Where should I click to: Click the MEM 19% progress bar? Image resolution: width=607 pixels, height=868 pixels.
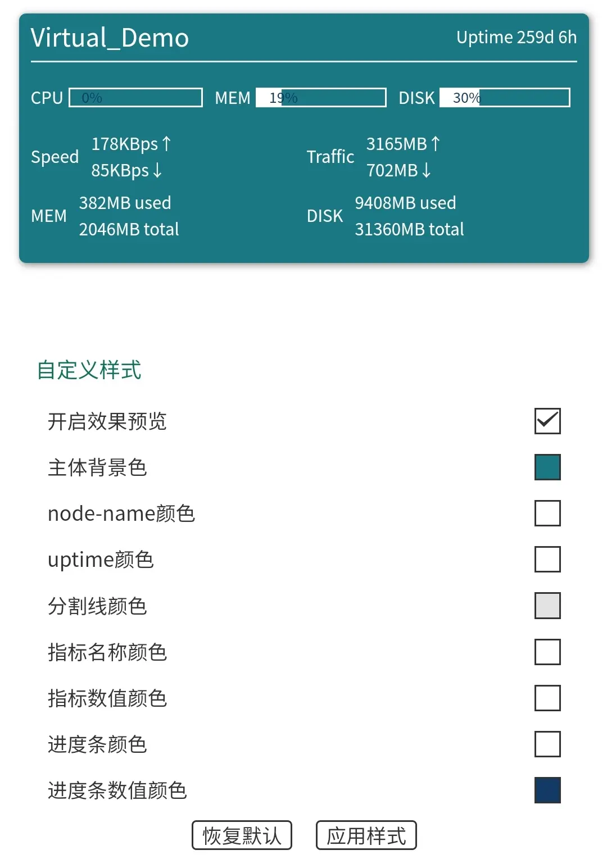pos(320,97)
